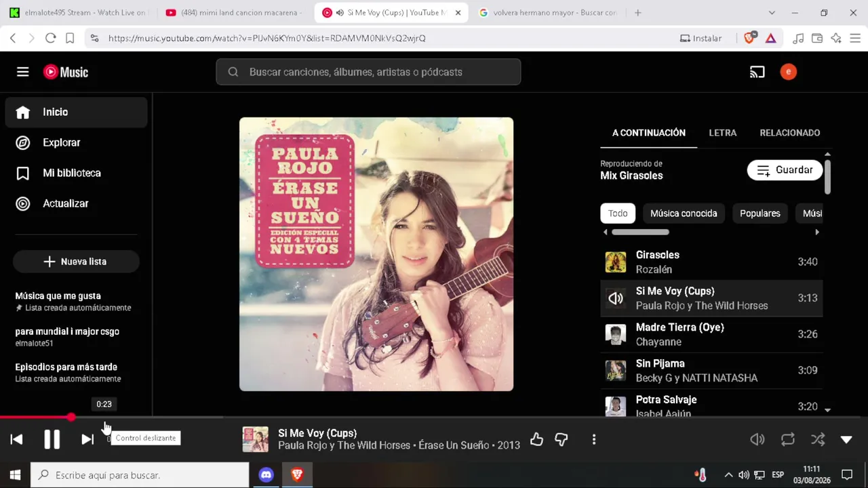The height and width of the screenshot is (488, 868).
Task: Open artist link Becky G y NATTI NATASHA
Action: point(696,378)
